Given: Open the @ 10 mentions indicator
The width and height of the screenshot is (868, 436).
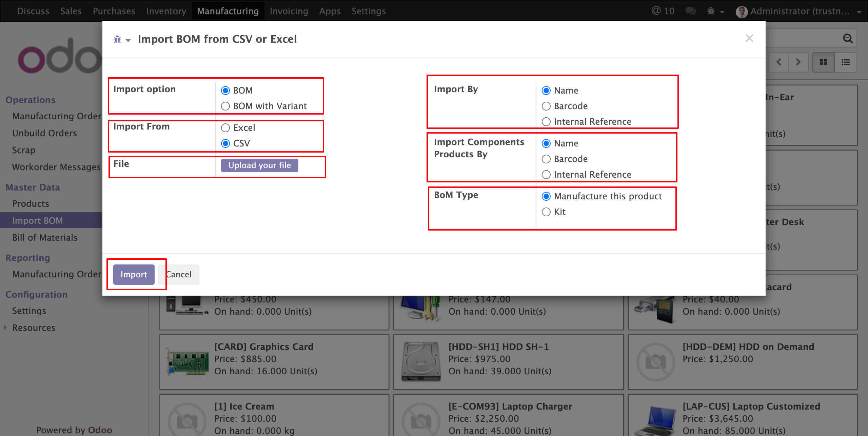Looking at the screenshot, I should pyautogui.click(x=663, y=11).
